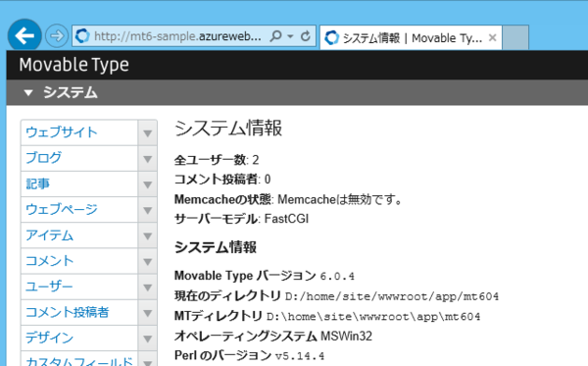Open the デザイン sidebar menu
Viewport: 588px width, 366px height.
tap(79, 338)
